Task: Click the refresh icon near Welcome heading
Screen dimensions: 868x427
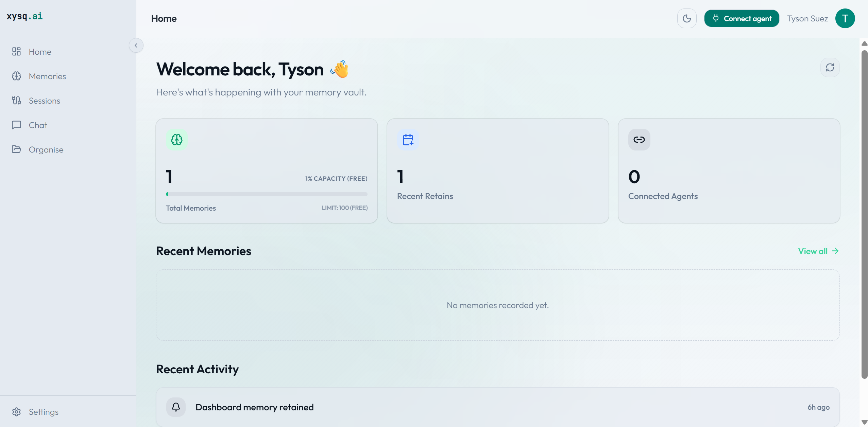Action: coord(830,68)
